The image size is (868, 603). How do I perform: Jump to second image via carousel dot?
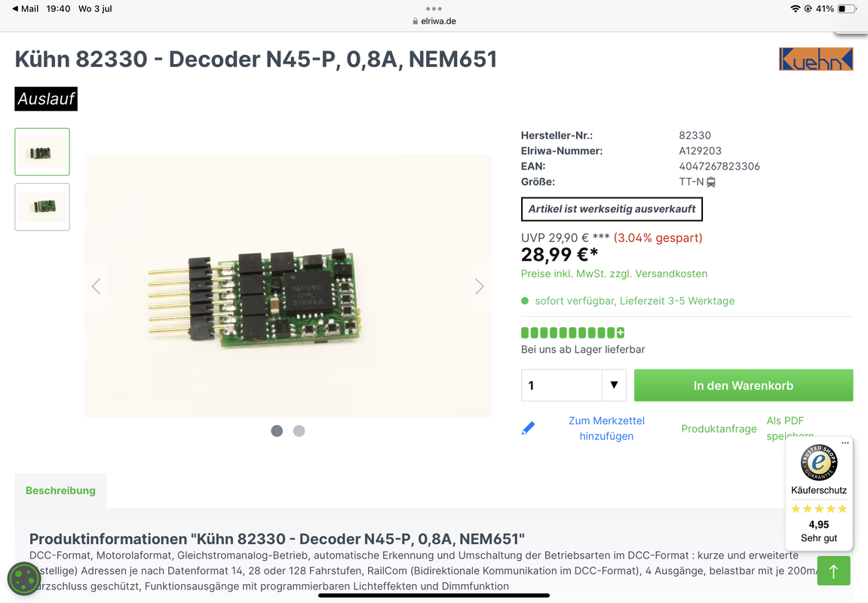299,431
